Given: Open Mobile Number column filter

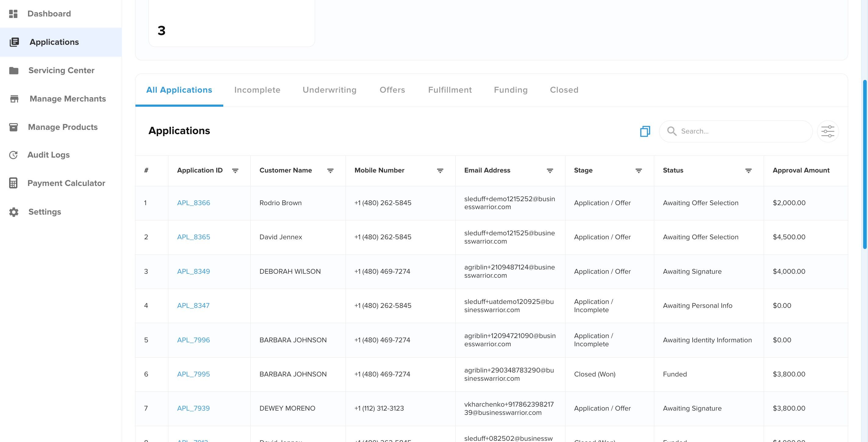Looking at the screenshot, I should (440, 171).
